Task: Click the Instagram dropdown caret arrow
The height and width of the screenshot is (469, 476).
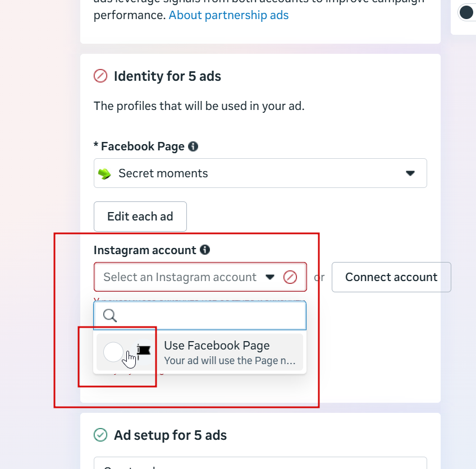Action: 269,277
